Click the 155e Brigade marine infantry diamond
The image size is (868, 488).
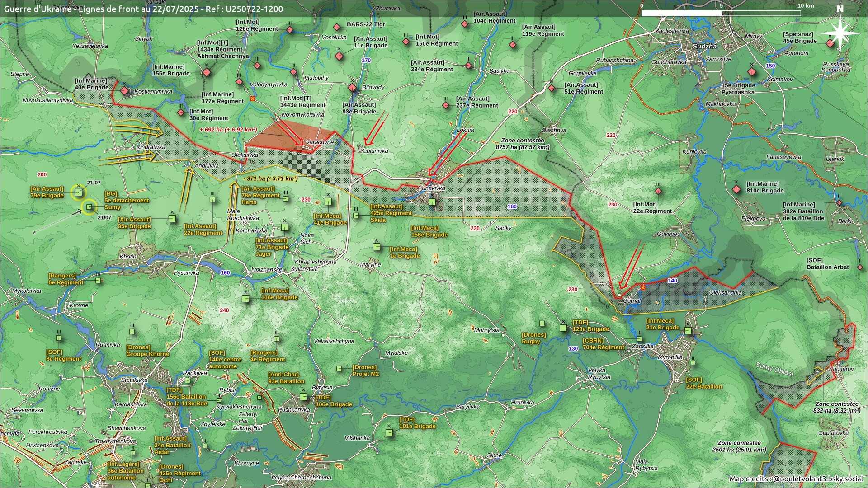[207, 72]
